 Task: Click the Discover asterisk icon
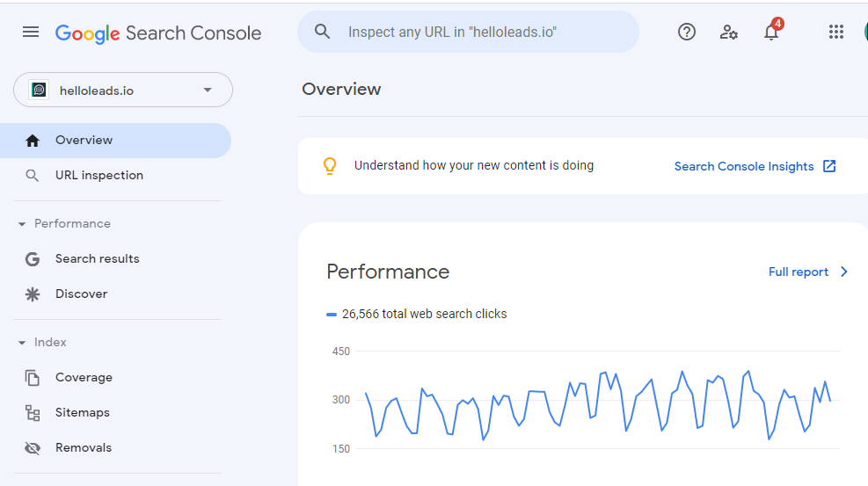[x=33, y=294]
